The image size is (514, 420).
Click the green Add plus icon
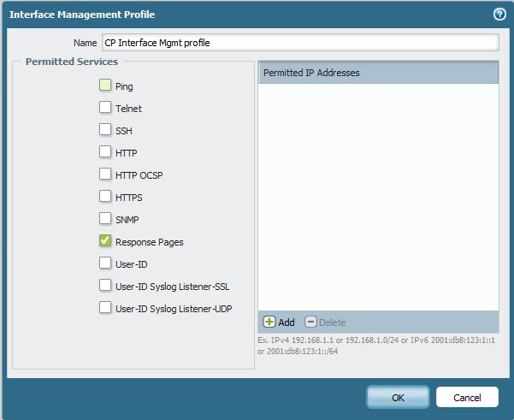pos(269,322)
